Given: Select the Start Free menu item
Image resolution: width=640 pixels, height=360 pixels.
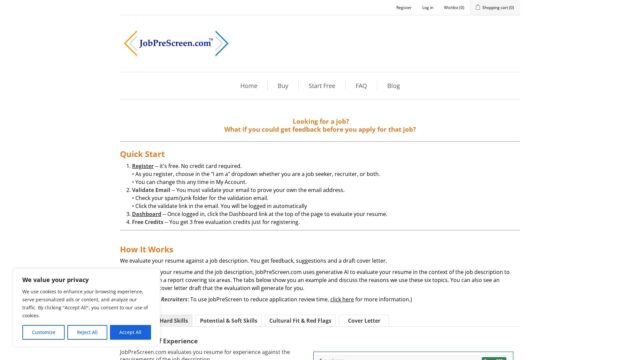Looking at the screenshot, I should point(322,86).
